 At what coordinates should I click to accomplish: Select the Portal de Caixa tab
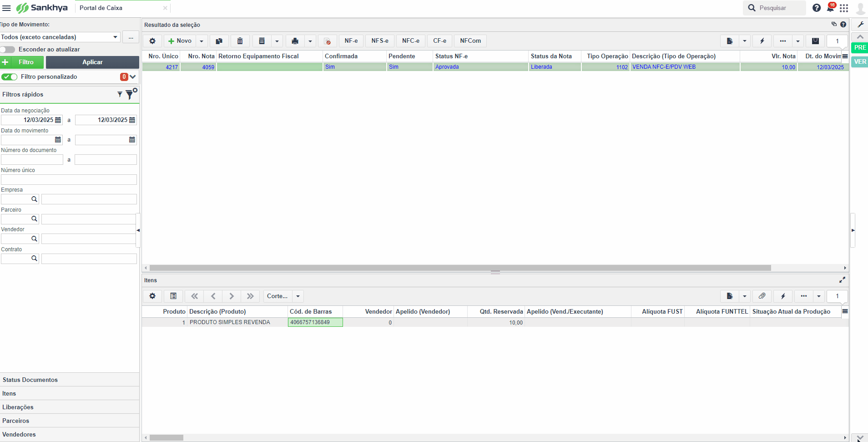coord(101,8)
